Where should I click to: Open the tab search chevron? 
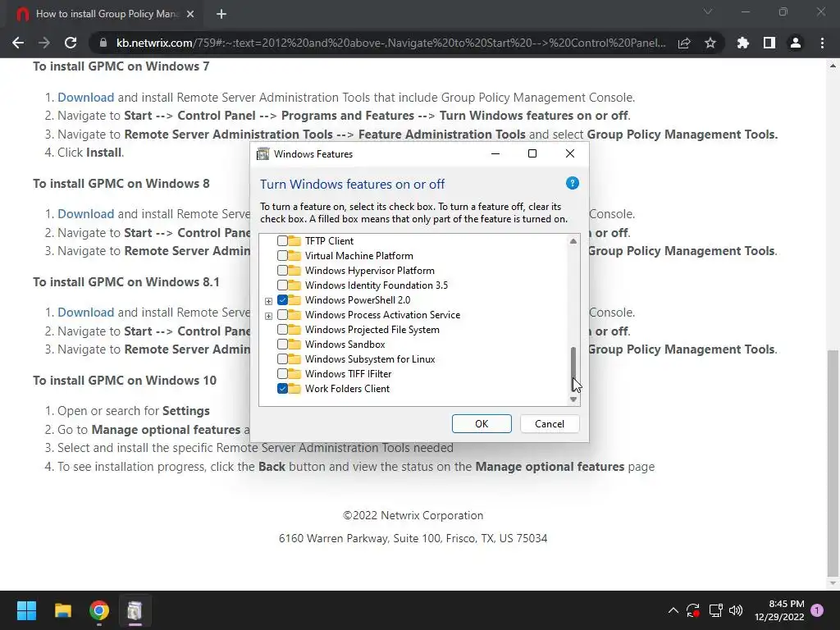(708, 11)
